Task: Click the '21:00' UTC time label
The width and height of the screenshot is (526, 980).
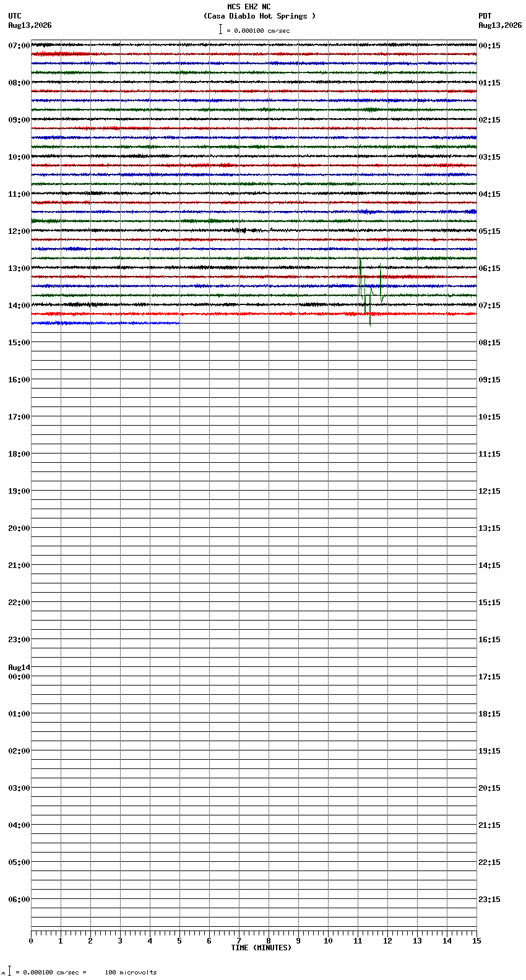Action: (19, 565)
